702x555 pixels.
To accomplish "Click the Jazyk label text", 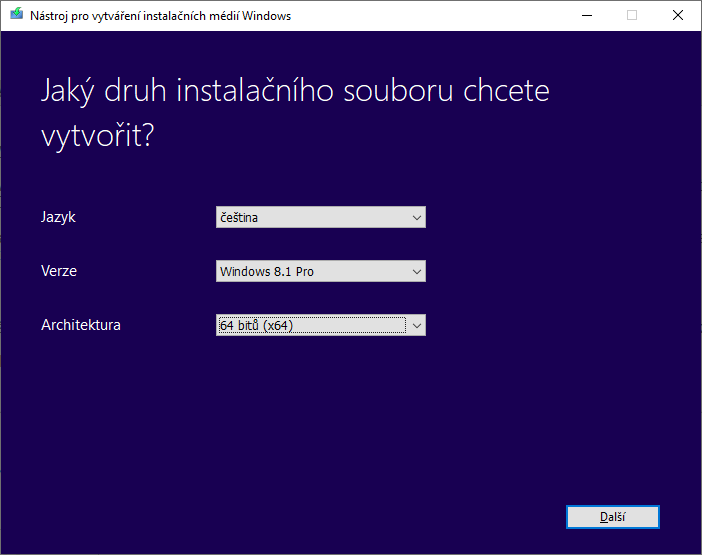I will (x=58, y=218).
